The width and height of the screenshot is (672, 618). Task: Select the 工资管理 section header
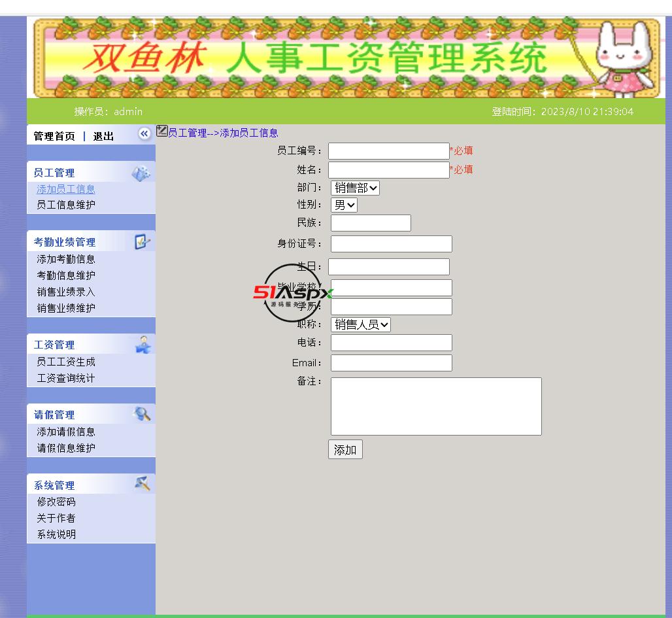(x=54, y=345)
